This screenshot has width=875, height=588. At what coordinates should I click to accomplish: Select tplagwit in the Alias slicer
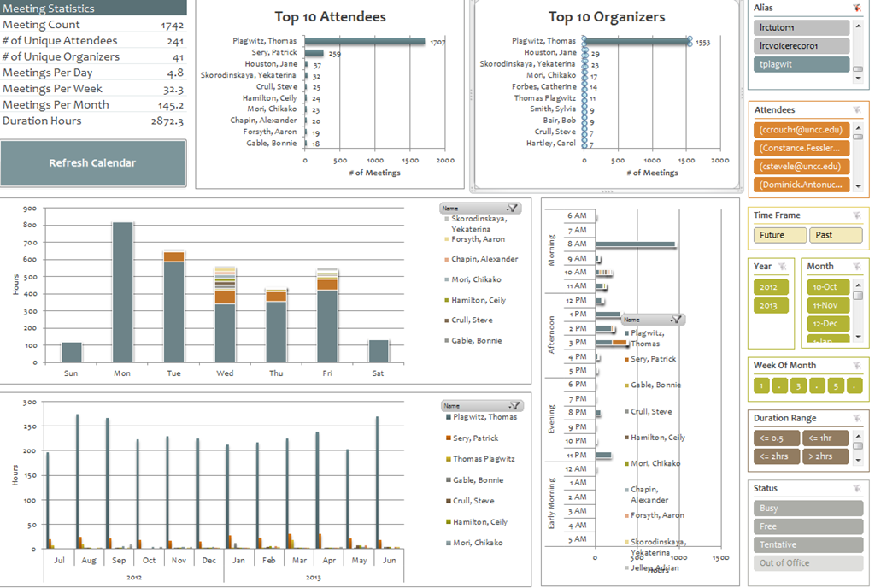tap(802, 64)
